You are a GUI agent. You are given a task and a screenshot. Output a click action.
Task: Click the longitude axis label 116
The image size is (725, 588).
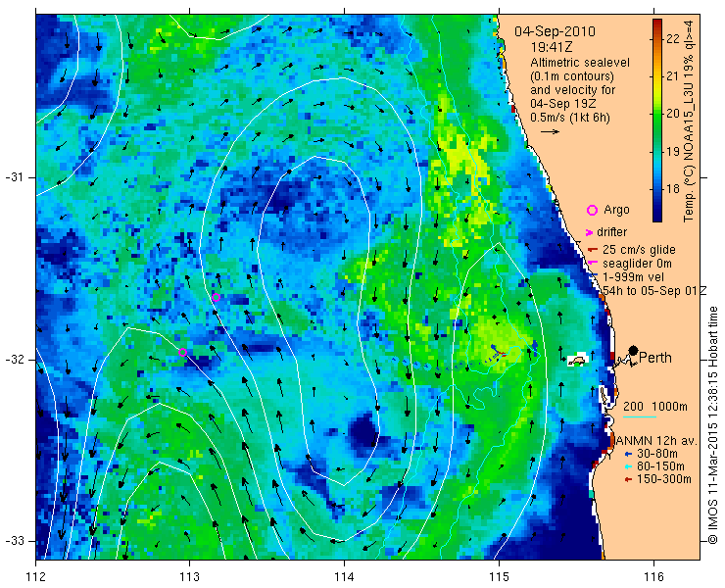[653, 577]
